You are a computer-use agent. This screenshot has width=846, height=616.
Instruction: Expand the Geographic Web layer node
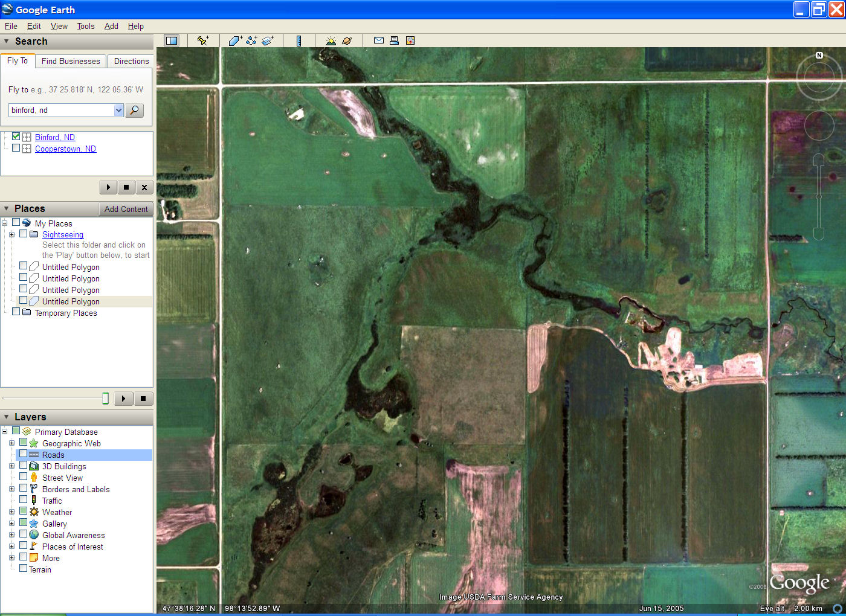click(11, 443)
